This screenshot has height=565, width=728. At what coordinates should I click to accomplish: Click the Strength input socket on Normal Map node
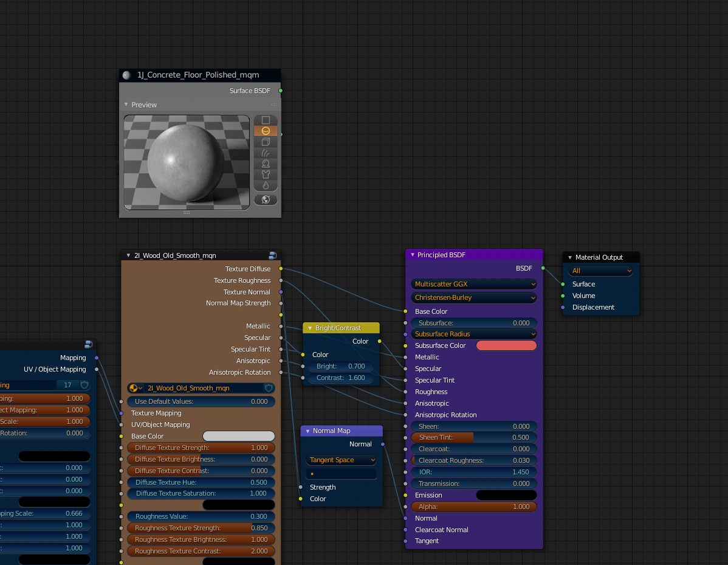click(300, 487)
